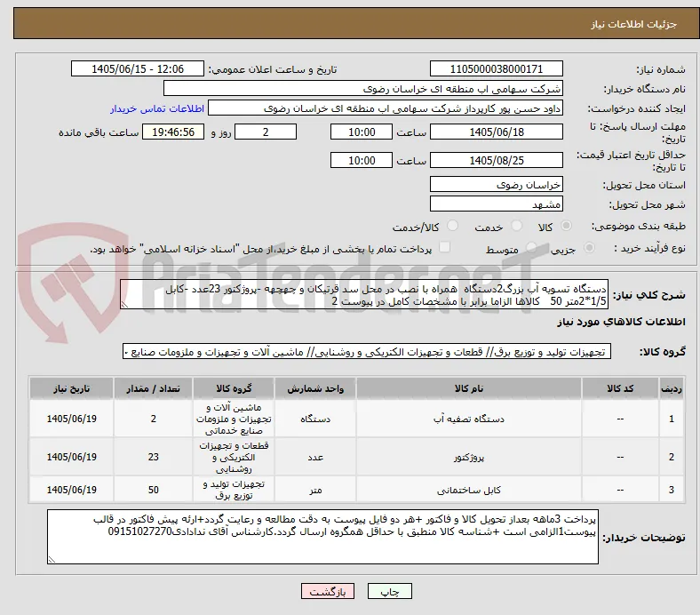Click the پروژکتور item name
This screenshot has height=615, width=700.
tap(469, 458)
